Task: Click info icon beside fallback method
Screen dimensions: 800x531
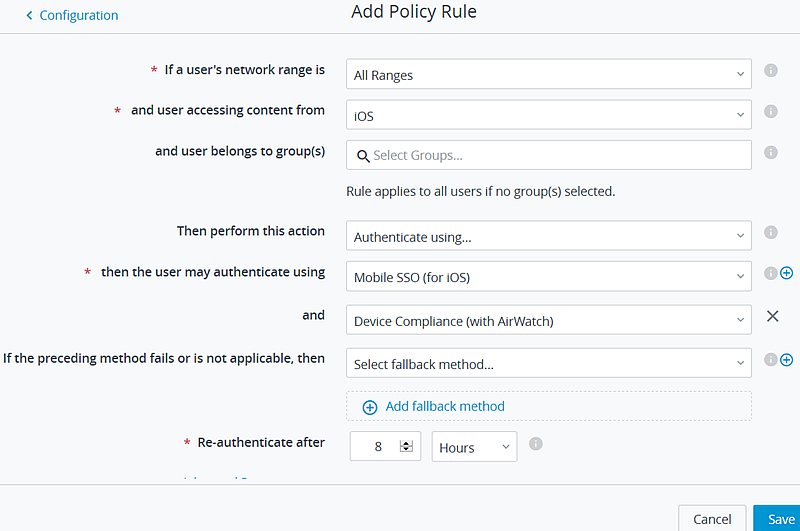Action: [x=770, y=360]
